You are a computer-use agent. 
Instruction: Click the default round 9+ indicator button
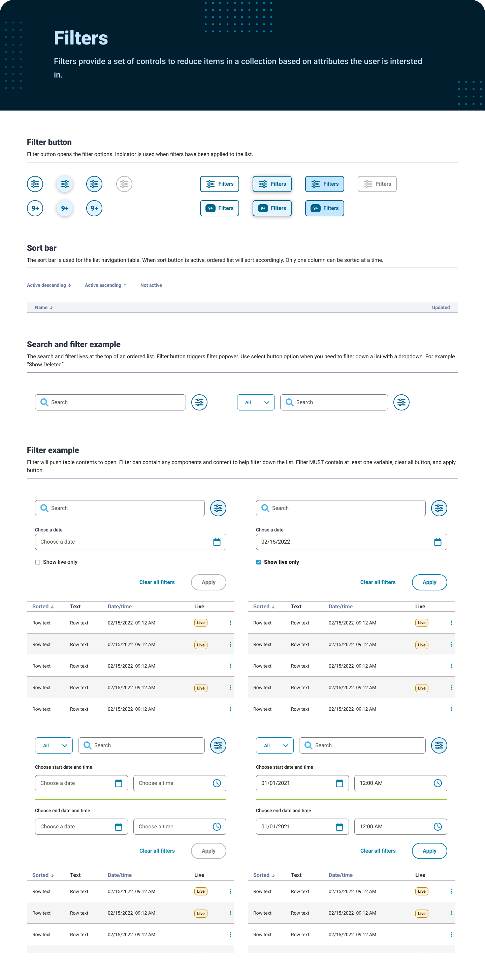35,209
